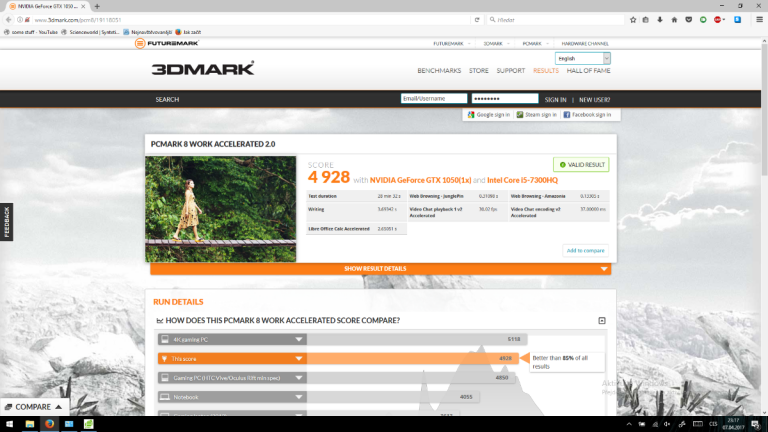Open the Benchmarks menu item
Image resolution: width=768 pixels, height=432 pixels.
point(438,71)
